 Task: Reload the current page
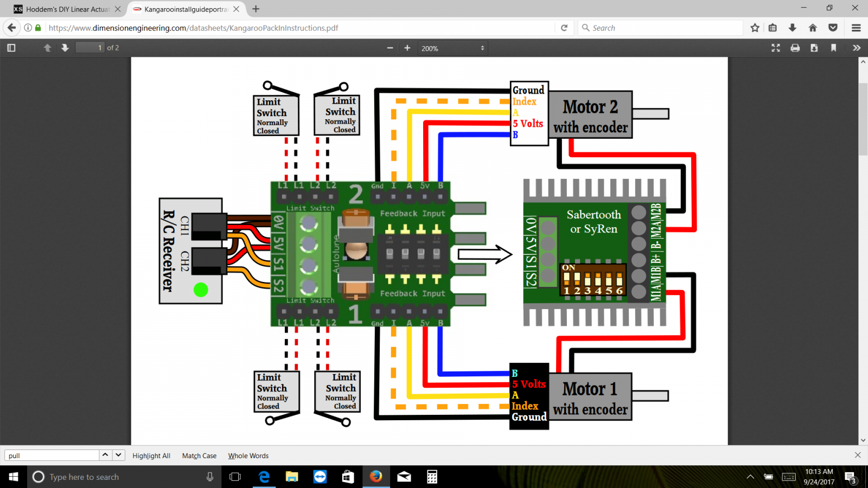pos(564,28)
